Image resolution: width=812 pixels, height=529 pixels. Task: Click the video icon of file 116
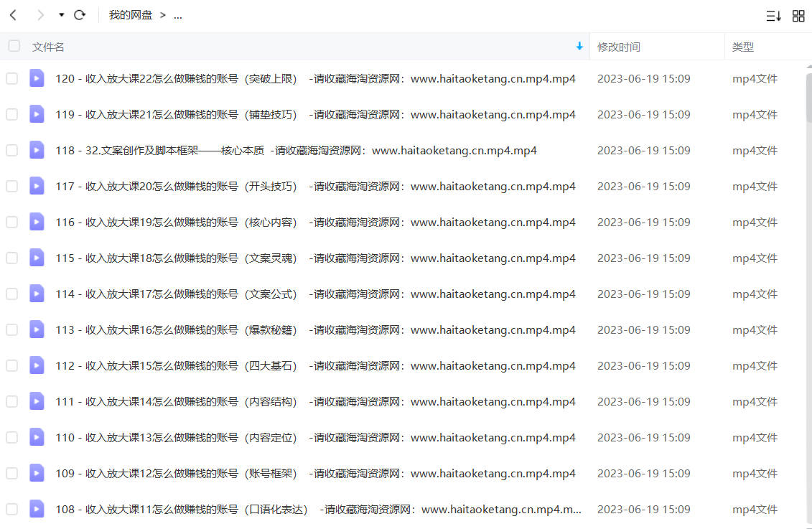(37, 222)
